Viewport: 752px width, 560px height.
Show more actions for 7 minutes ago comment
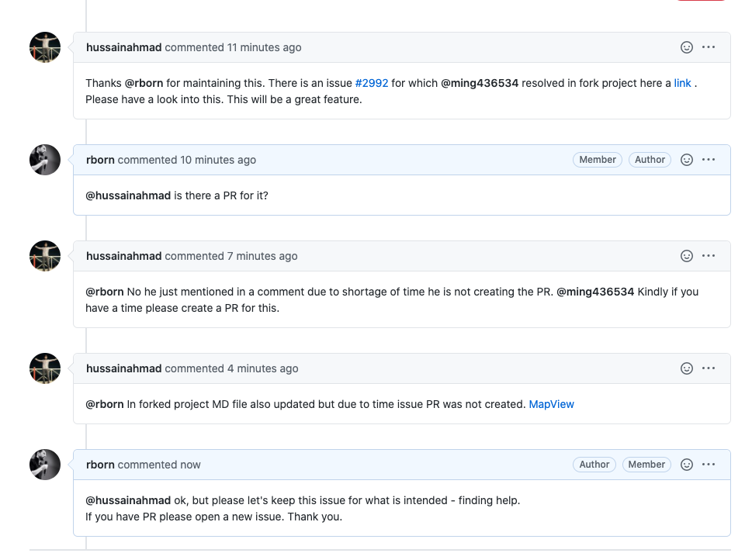tap(709, 256)
